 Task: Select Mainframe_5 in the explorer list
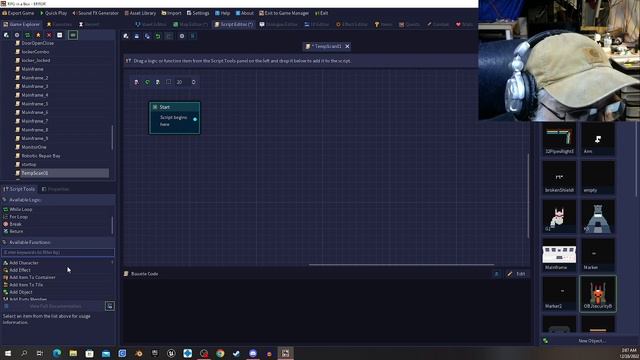point(34,104)
